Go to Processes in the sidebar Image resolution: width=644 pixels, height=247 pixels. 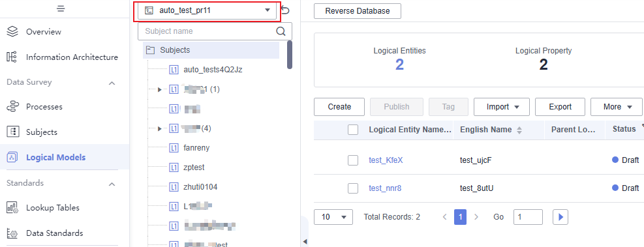(44, 107)
